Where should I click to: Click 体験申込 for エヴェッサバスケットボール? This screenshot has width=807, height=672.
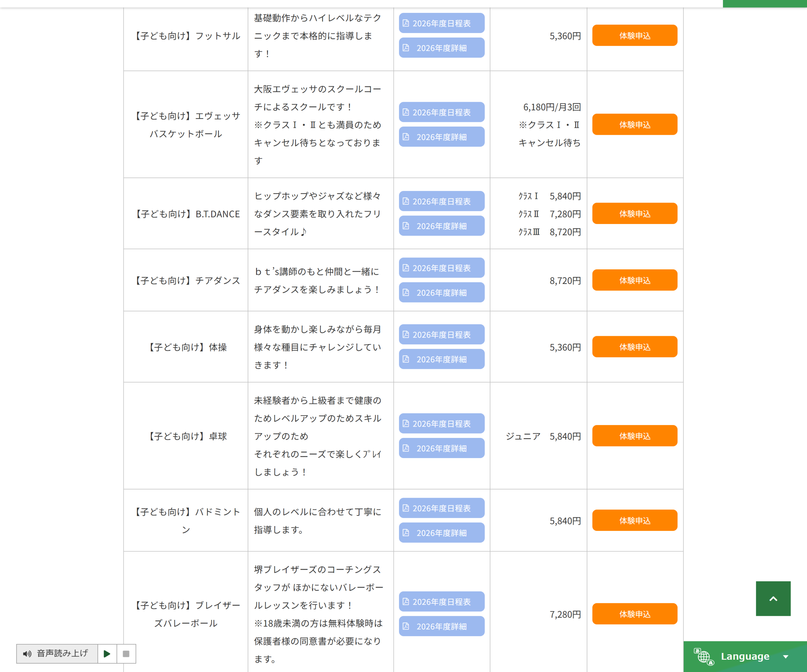pos(635,124)
